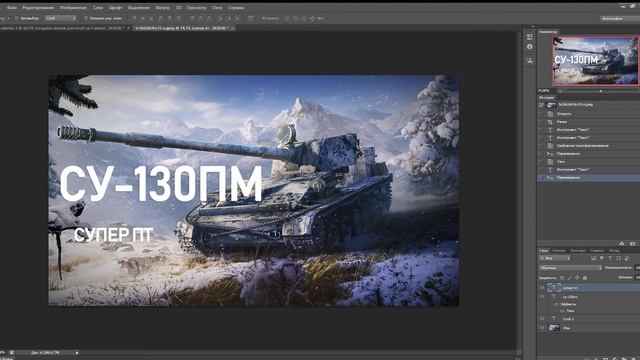Image resolution: width=640 pixels, height=360 pixels.
Task: Hide the Фон layer
Action: pos(542,328)
